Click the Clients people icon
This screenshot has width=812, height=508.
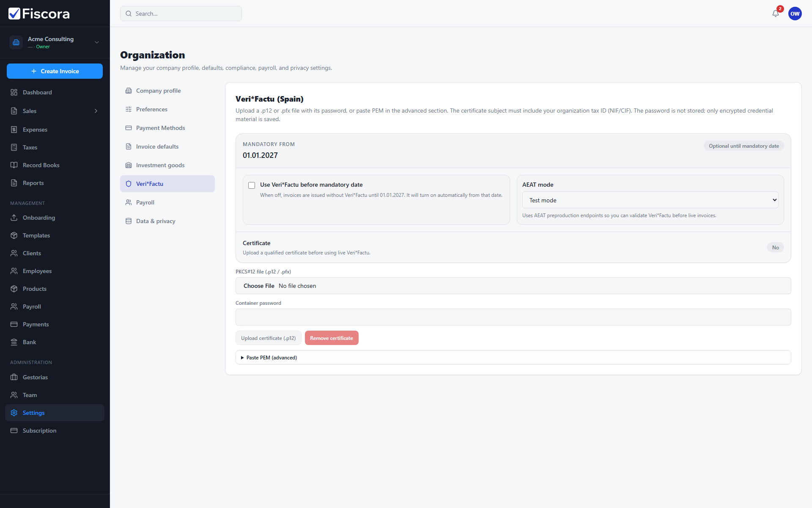(14, 253)
